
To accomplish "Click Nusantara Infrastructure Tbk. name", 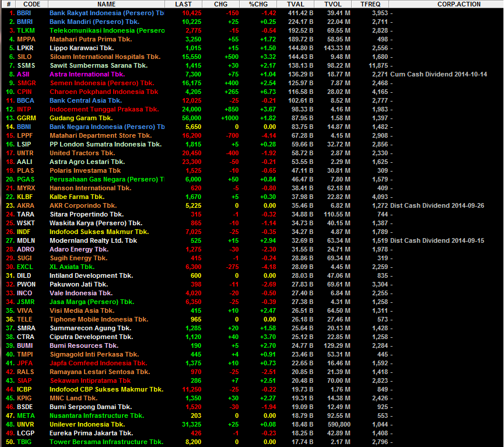I will pos(97,416).
